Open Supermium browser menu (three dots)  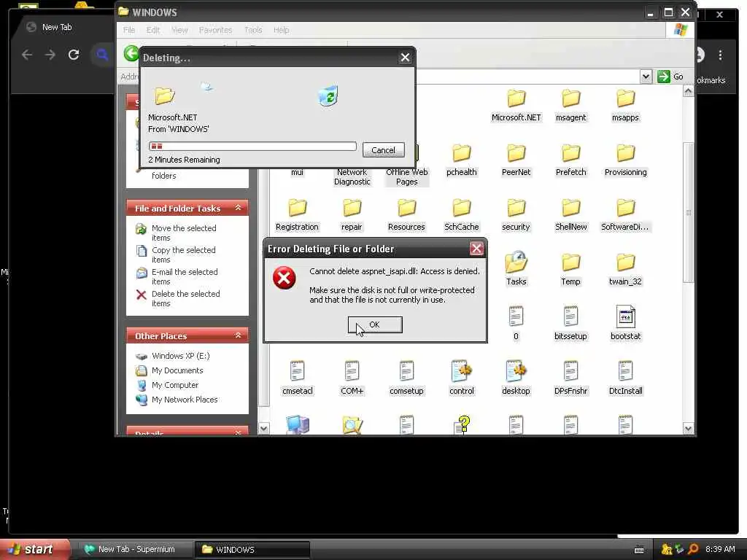(720, 55)
